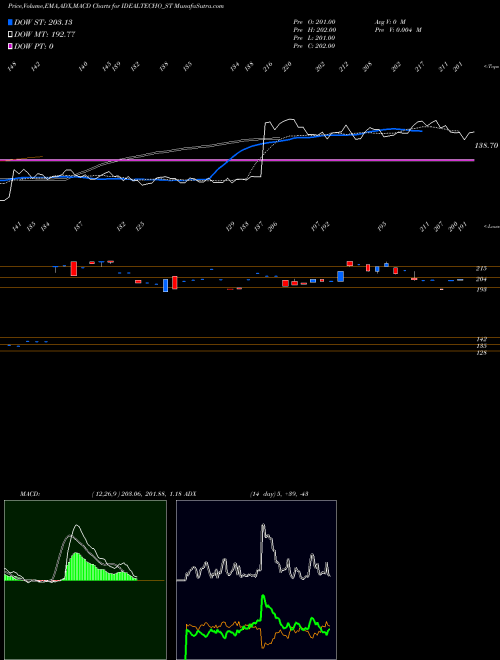Click the MACD (12,26,9) values text
The height and width of the screenshot is (660, 500).
pos(136,494)
